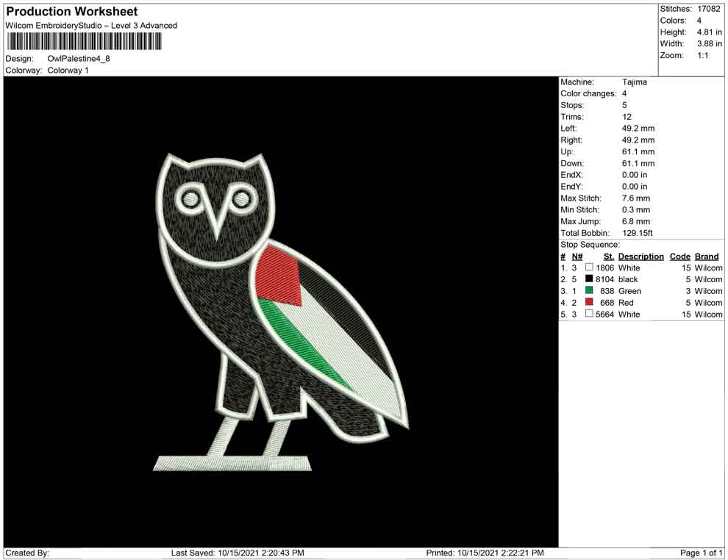Click the 'Red' description in row 4
This screenshot has width=728, height=560.
pyautogui.click(x=626, y=303)
